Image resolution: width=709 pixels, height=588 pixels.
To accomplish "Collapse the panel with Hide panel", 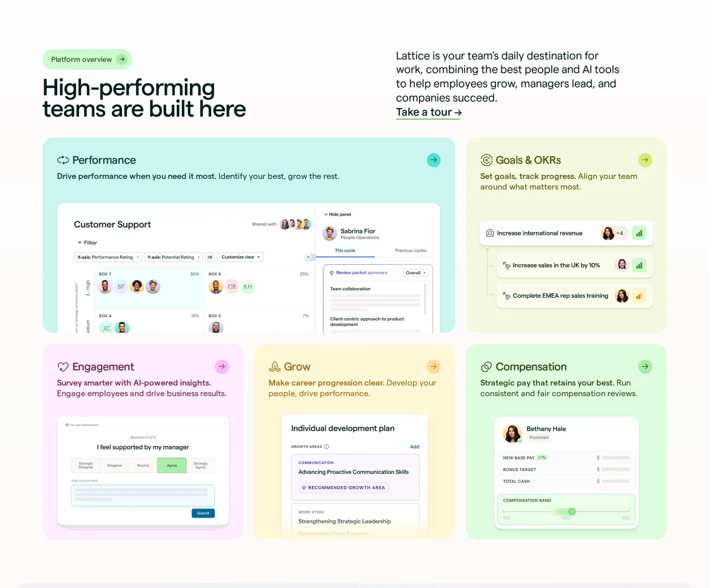I will pyautogui.click(x=338, y=214).
